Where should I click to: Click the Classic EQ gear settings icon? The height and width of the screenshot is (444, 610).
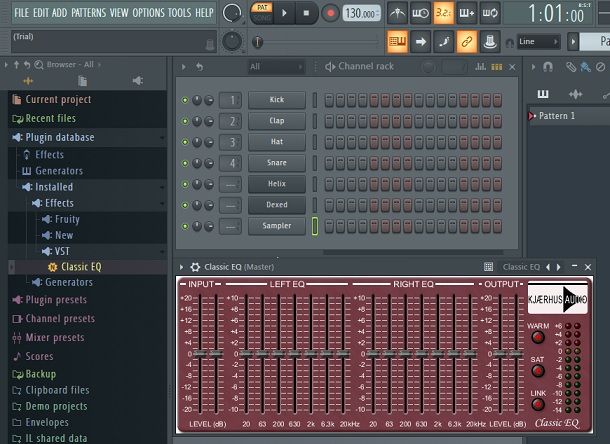tap(195, 267)
